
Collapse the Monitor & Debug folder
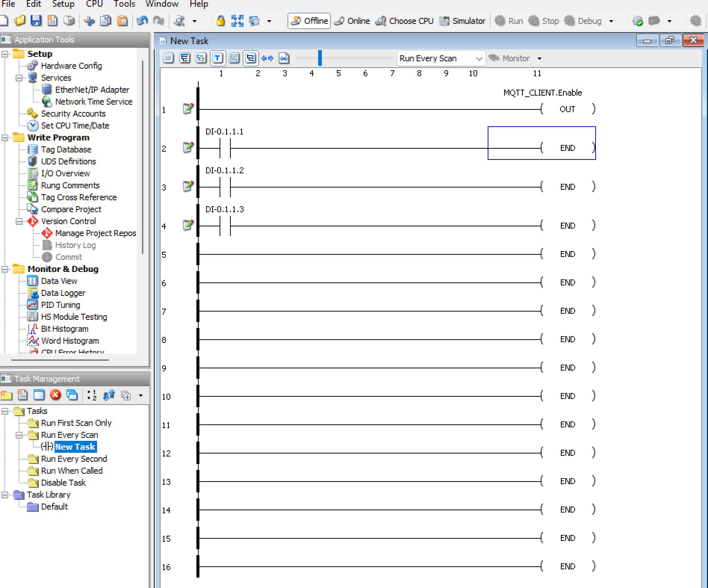coord(5,269)
